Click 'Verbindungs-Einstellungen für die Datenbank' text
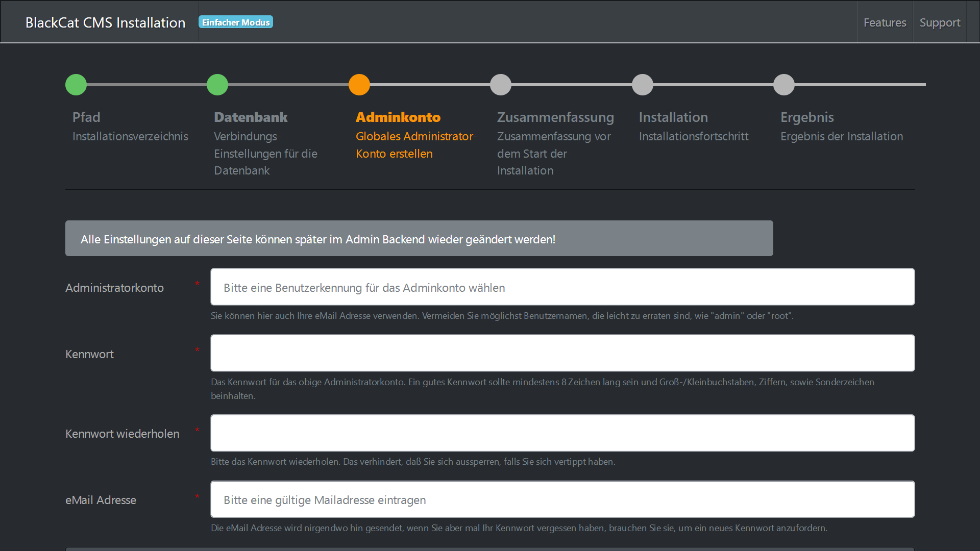980x551 pixels. (x=265, y=154)
